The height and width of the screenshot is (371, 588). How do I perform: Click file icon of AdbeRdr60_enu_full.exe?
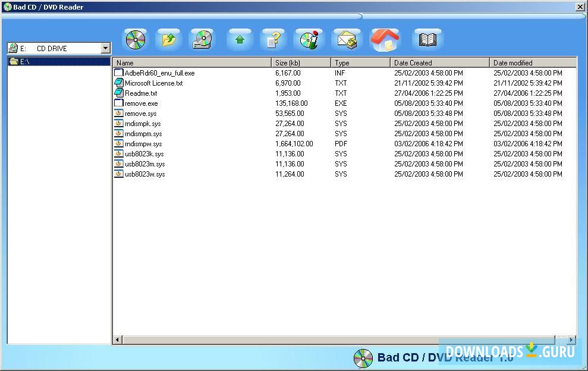[x=118, y=73]
